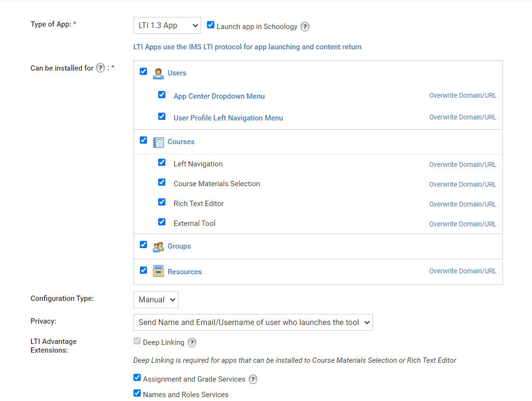Uncheck the Courses checkbox
This screenshot has width=532, height=401.
click(x=144, y=140)
